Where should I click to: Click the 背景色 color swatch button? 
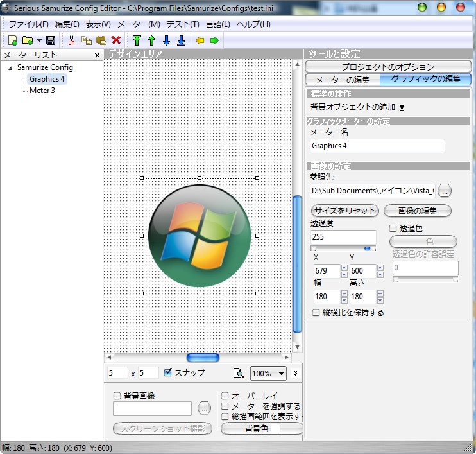(x=262, y=428)
